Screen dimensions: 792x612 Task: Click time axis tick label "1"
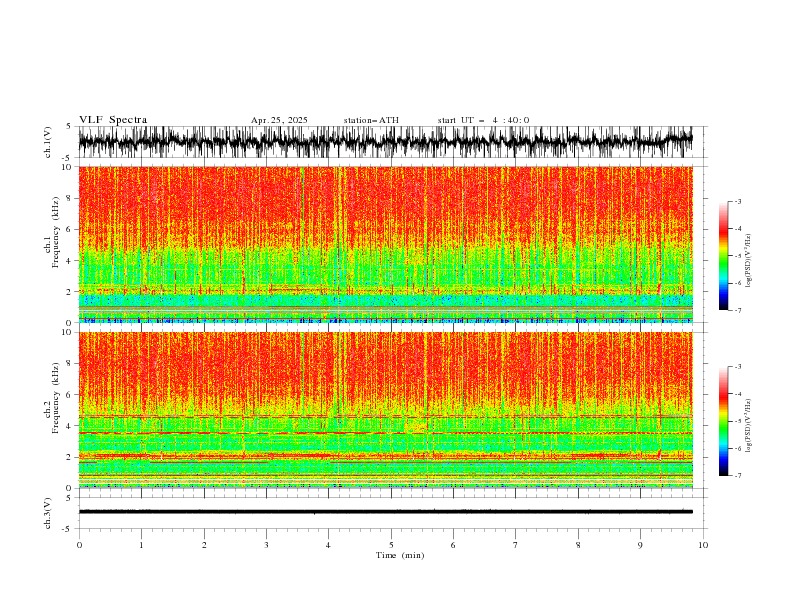point(141,545)
